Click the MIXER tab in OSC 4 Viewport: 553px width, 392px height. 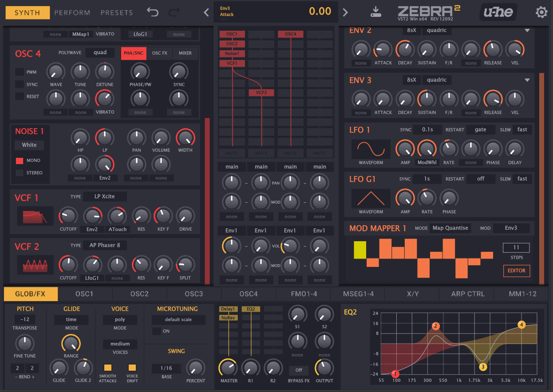coord(185,53)
